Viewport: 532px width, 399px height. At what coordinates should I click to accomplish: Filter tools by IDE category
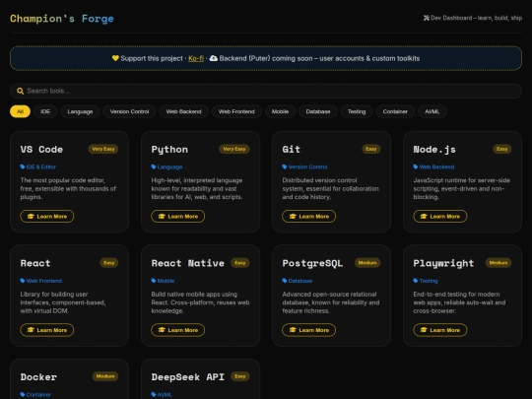[x=45, y=111]
